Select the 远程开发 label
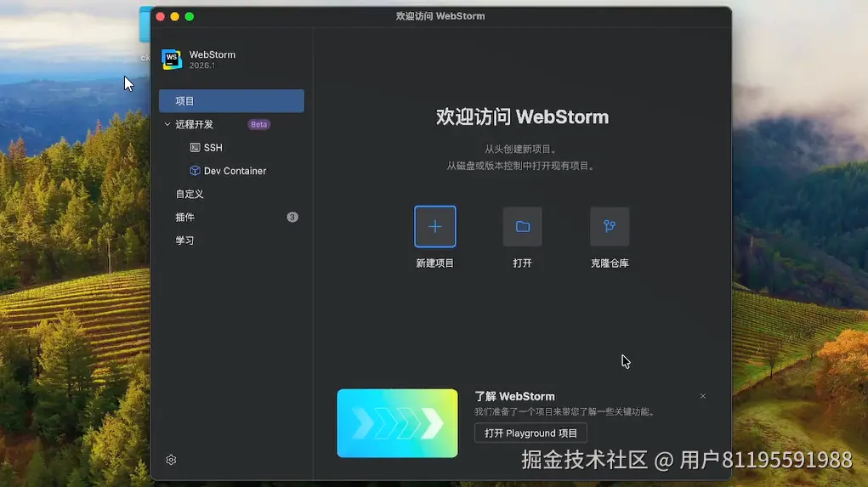Image resolution: width=868 pixels, height=487 pixels. tap(195, 124)
